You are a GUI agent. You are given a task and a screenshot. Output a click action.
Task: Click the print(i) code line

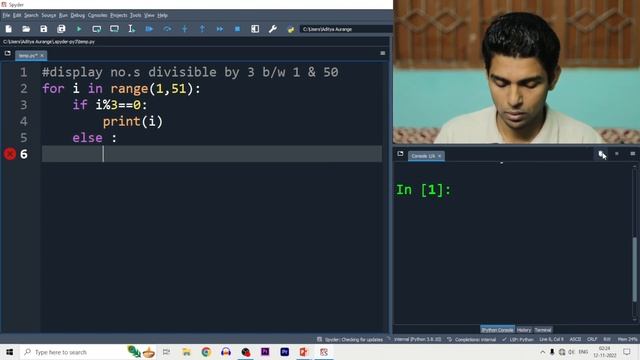coord(133,121)
